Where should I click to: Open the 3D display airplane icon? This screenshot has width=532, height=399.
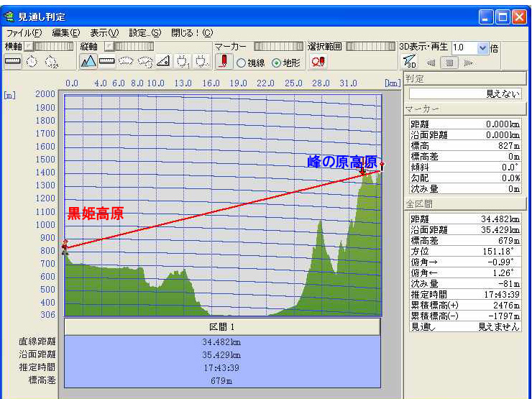pyautogui.click(x=410, y=62)
